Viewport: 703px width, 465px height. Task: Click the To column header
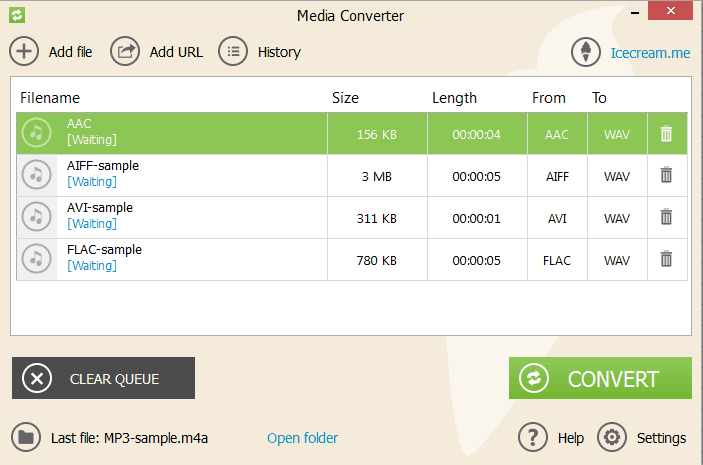tap(599, 98)
